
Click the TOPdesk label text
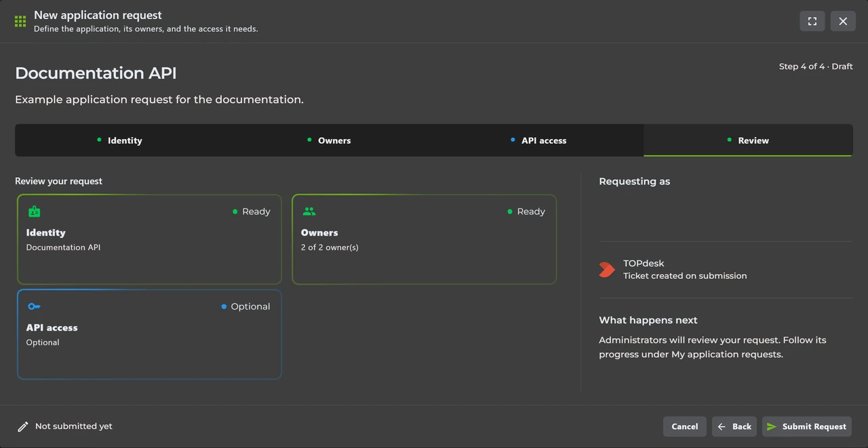(644, 263)
